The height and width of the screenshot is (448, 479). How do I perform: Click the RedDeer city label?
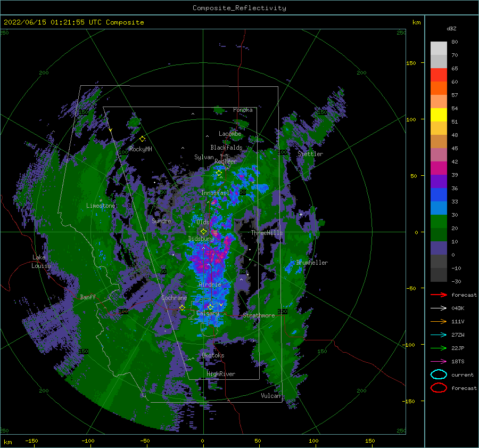coord(226,161)
